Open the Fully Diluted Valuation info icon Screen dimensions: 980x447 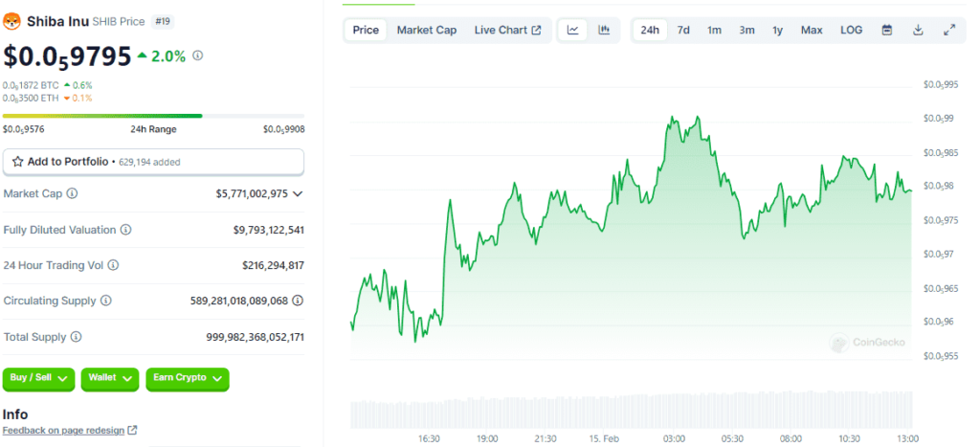click(125, 230)
